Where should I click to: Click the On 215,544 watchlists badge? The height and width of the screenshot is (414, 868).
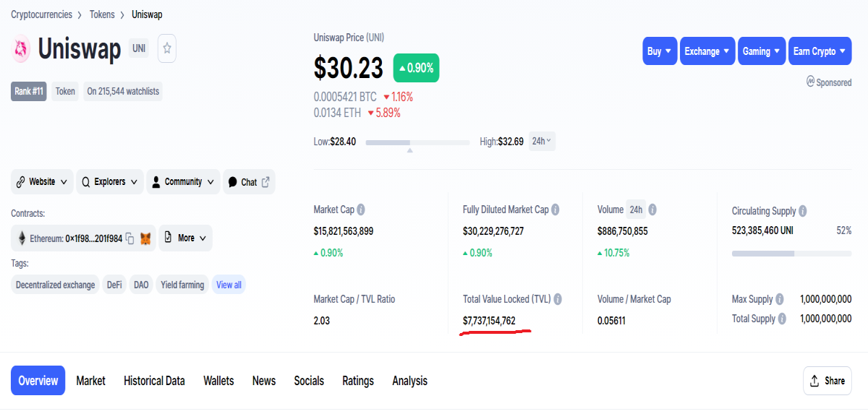click(x=123, y=91)
